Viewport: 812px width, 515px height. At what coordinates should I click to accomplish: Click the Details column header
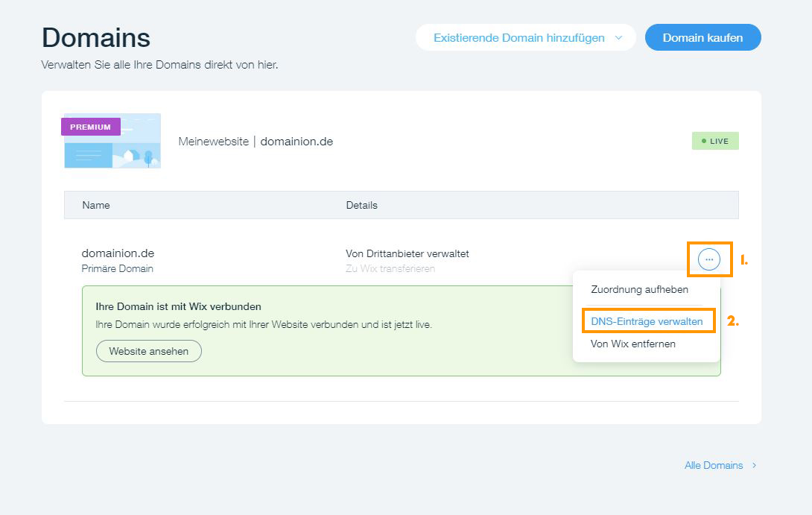click(362, 205)
